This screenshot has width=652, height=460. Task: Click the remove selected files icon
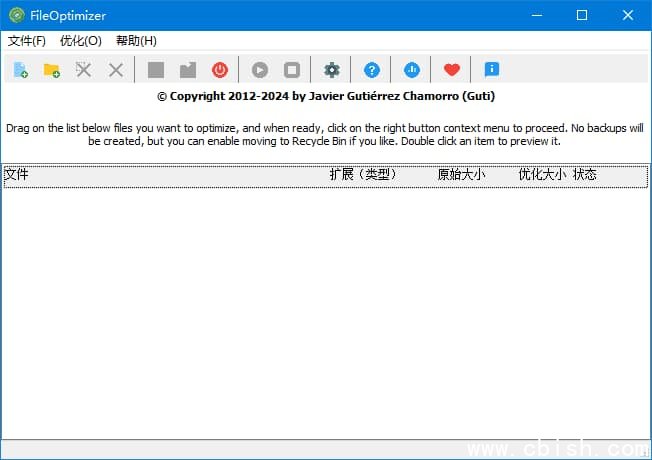(84, 70)
